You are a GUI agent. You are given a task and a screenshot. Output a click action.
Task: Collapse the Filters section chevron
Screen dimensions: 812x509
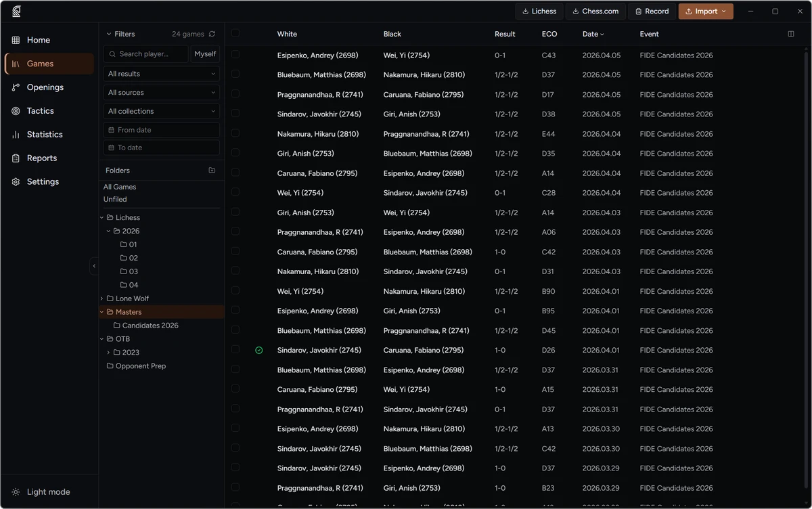pos(108,34)
